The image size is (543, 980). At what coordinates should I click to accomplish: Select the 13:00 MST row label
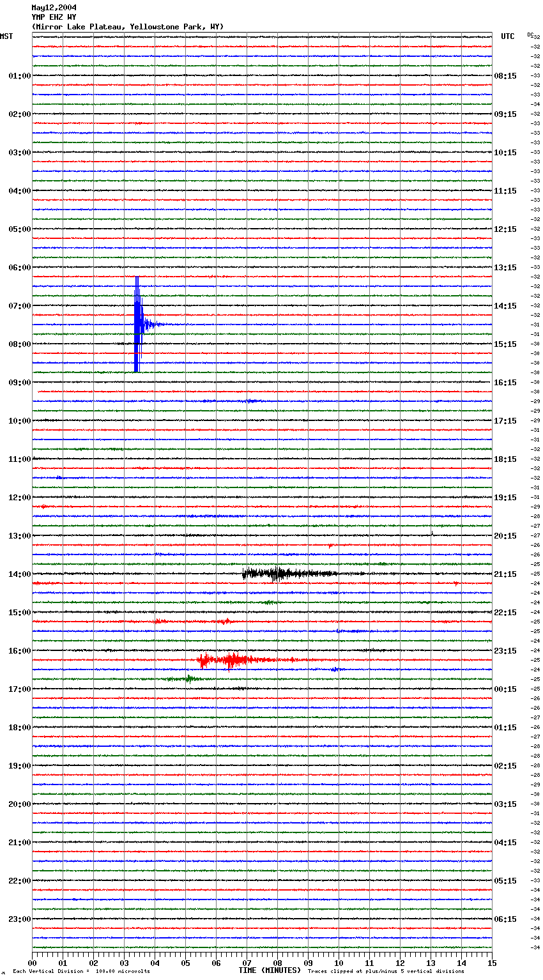[x=20, y=536]
